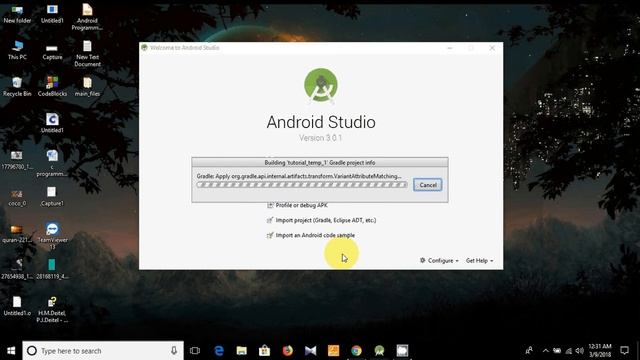Switch to Google Chrome on the taskbar

coord(356,351)
